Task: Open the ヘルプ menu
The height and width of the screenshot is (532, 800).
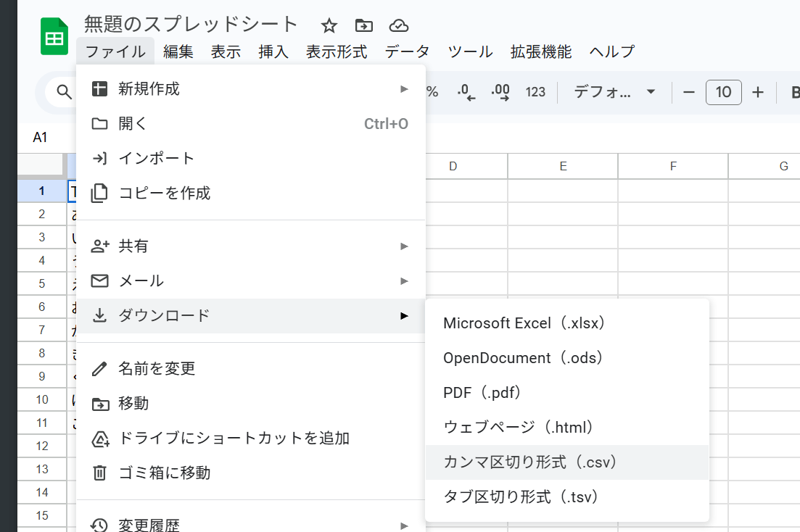Action: pyautogui.click(x=611, y=51)
